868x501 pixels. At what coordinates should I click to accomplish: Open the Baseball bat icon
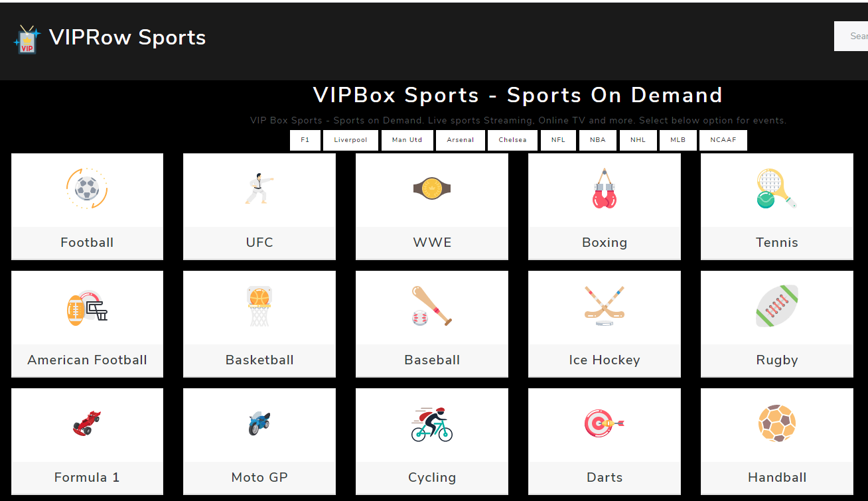[432, 306]
